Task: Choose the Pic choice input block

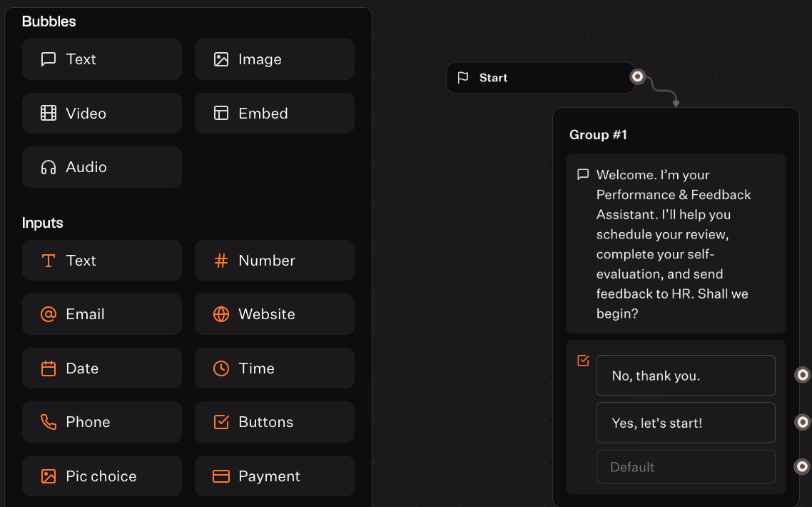Action: point(101,476)
